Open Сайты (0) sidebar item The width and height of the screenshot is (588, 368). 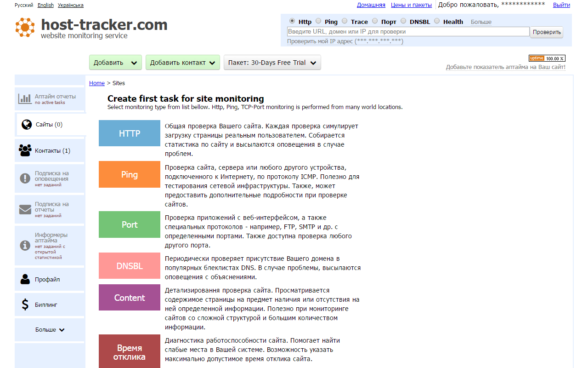[51, 124]
